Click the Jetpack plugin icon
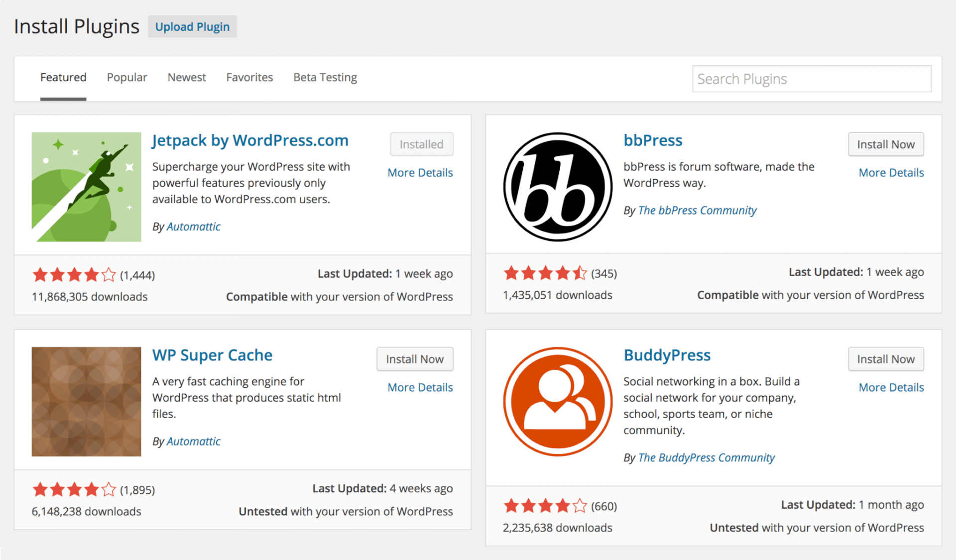Viewport: 956px width, 560px height. tap(86, 187)
